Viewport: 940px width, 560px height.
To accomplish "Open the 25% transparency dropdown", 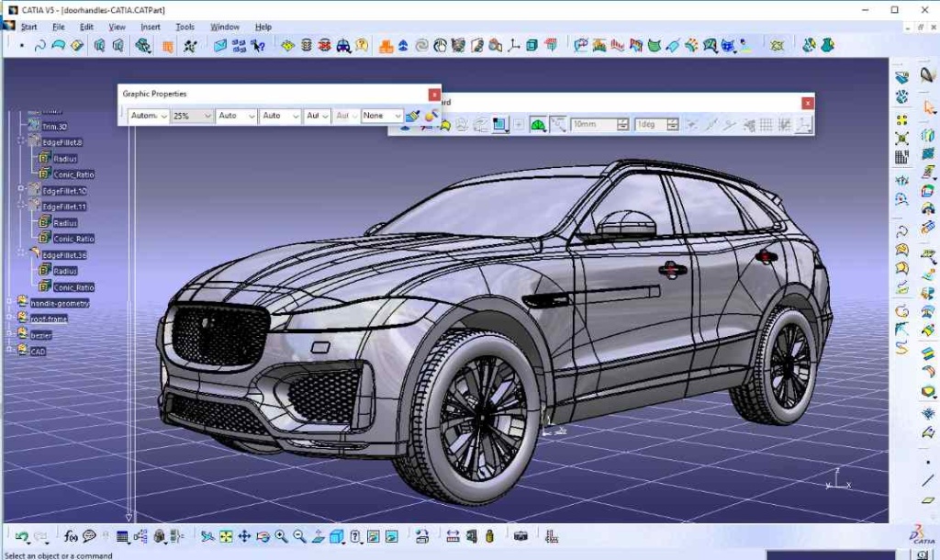I will click(x=190, y=116).
